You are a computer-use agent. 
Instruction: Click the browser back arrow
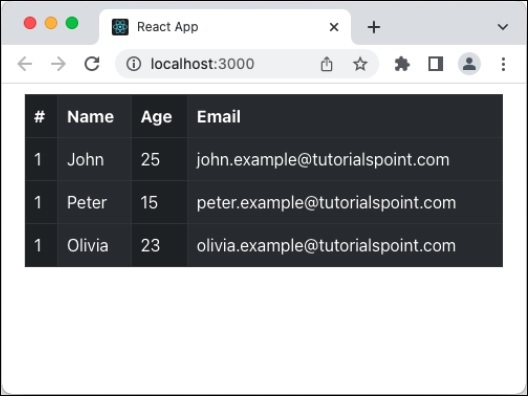point(25,64)
